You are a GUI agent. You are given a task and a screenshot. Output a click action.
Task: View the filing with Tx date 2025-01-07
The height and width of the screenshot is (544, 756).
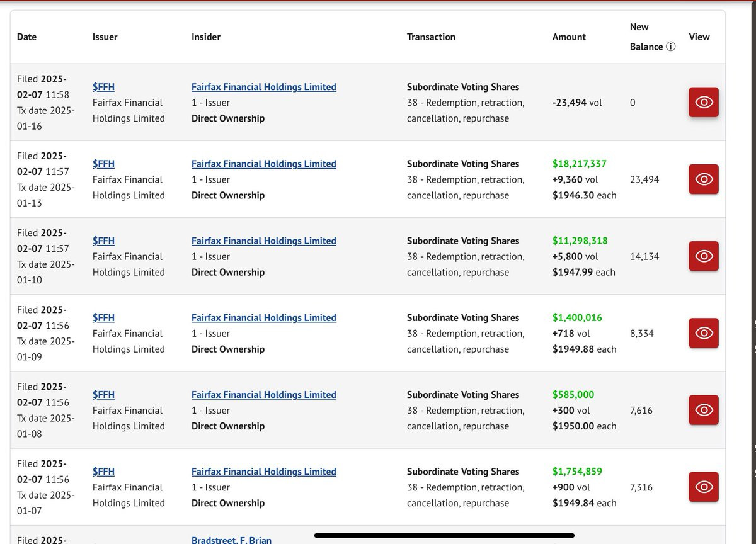click(704, 487)
